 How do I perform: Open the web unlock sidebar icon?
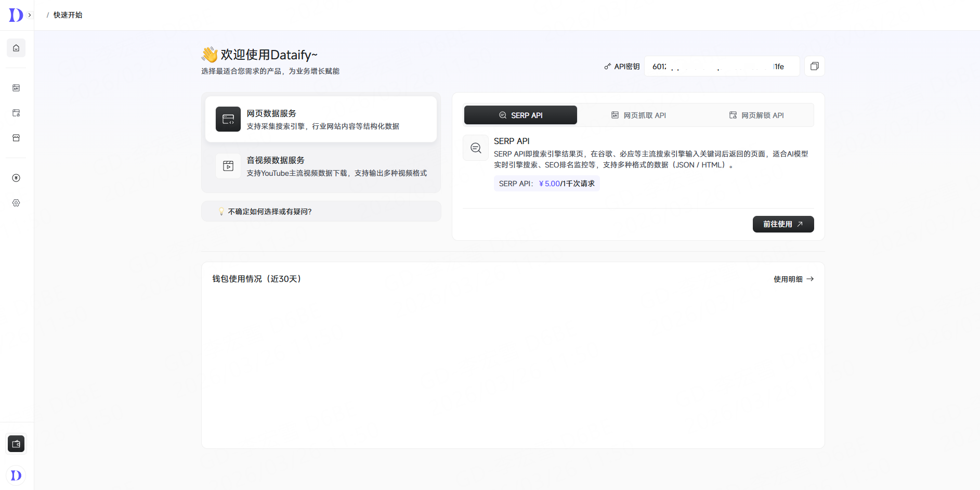click(x=16, y=113)
